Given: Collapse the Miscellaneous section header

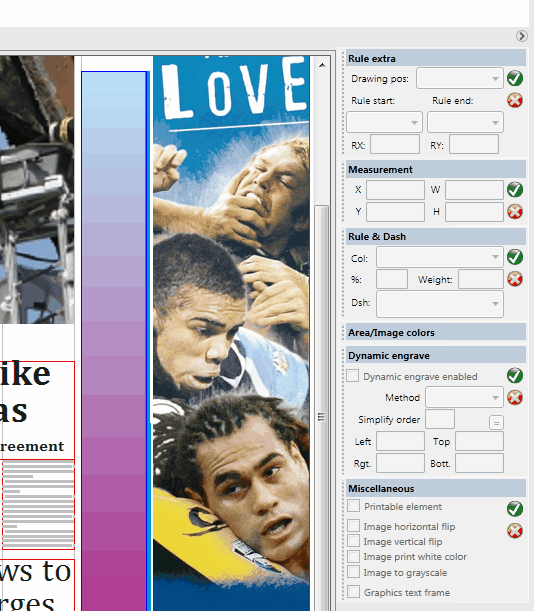Looking at the screenshot, I should [436, 488].
